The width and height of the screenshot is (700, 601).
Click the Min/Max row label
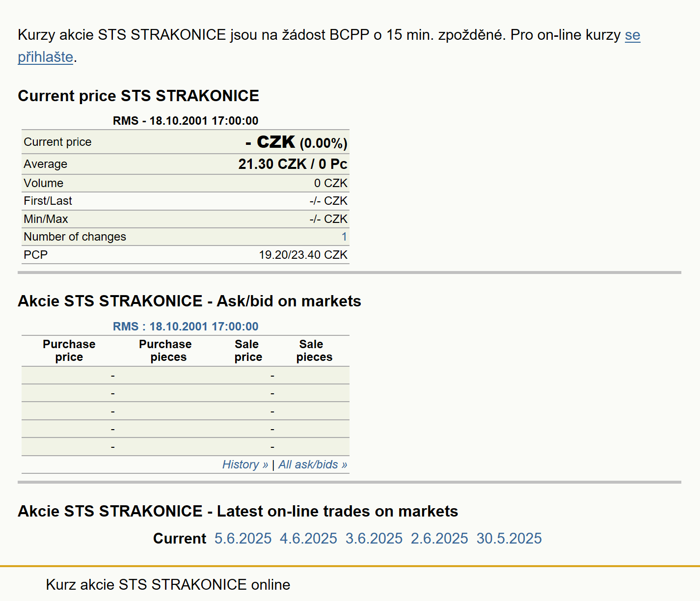[46, 219]
